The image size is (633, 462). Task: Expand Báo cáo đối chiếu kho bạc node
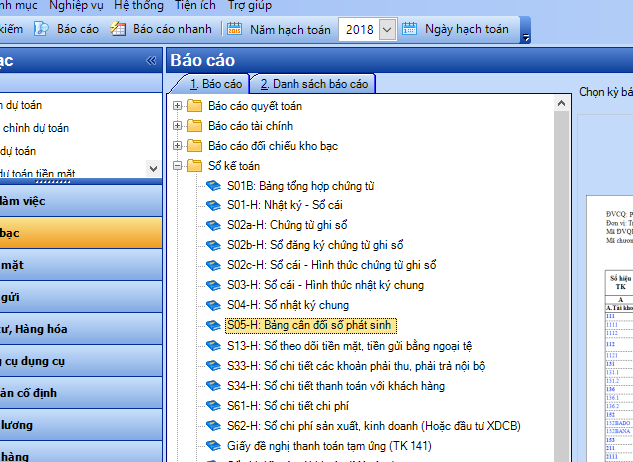click(178, 146)
